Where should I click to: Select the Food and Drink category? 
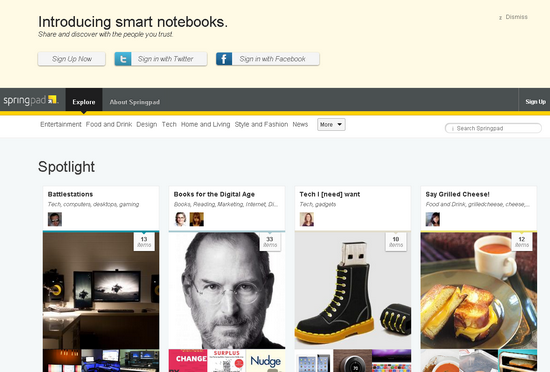pyautogui.click(x=109, y=124)
